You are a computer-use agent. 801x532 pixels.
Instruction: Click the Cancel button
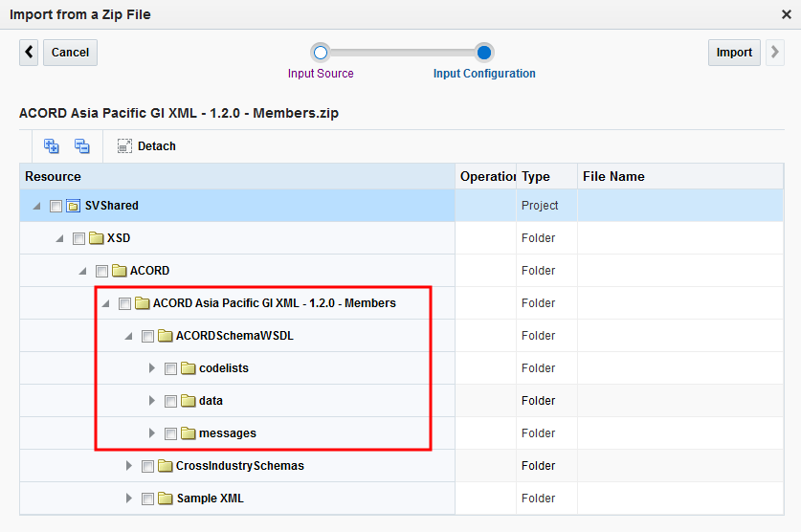click(70, 52)
